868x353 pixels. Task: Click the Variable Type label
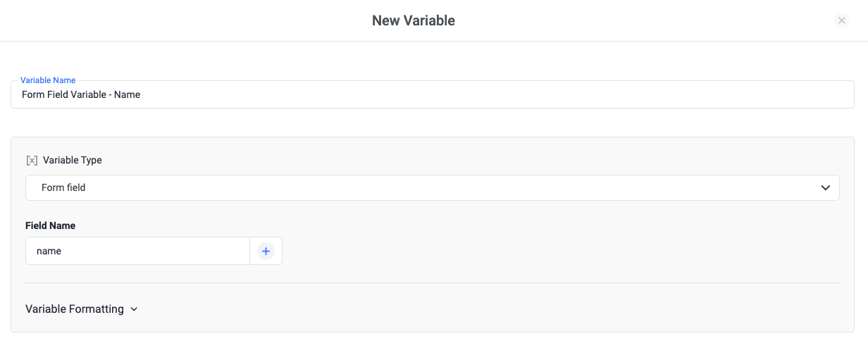(x=73, y=160)
